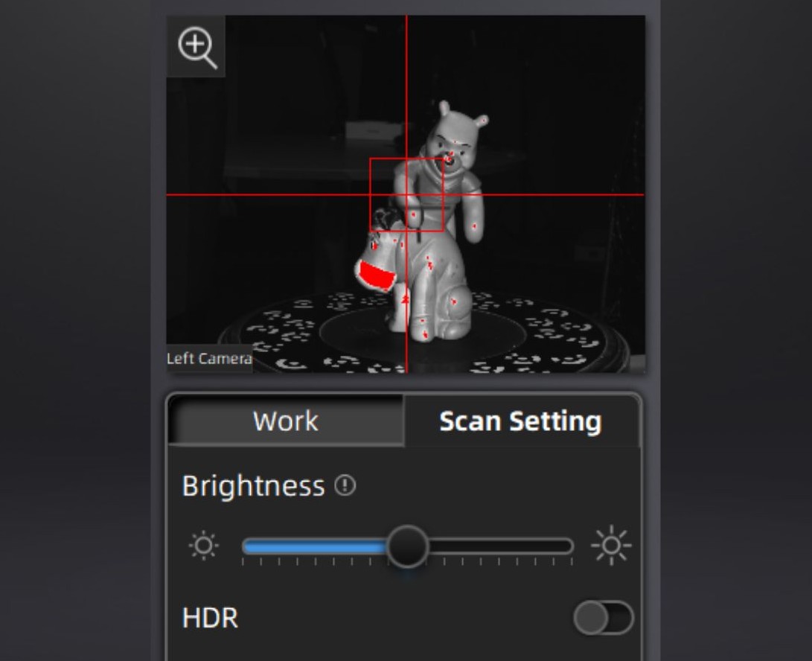The width and height of the screenshot is (812, 661).
Task: Open the Scan Setting tab
Action: coord(521,420)
